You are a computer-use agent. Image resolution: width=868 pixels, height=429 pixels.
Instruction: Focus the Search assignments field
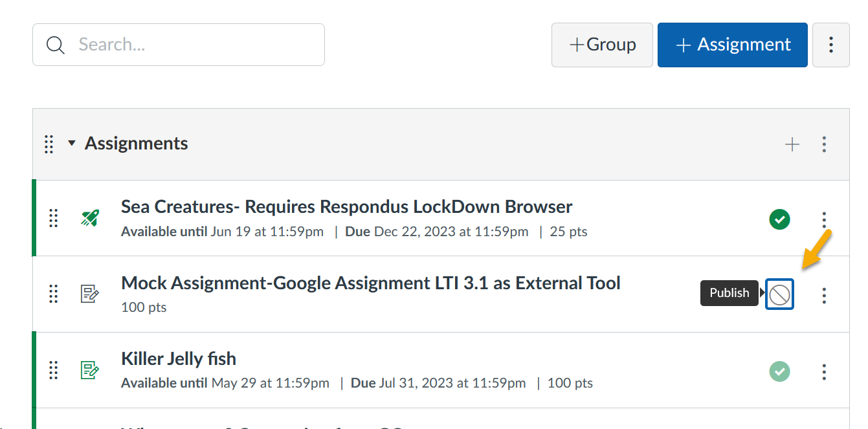[x=194, y=45]
